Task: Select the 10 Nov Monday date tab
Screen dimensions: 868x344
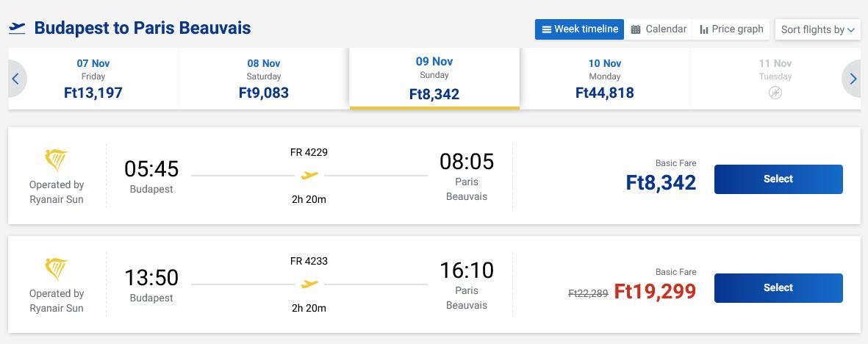Action: tap(604, 79)
